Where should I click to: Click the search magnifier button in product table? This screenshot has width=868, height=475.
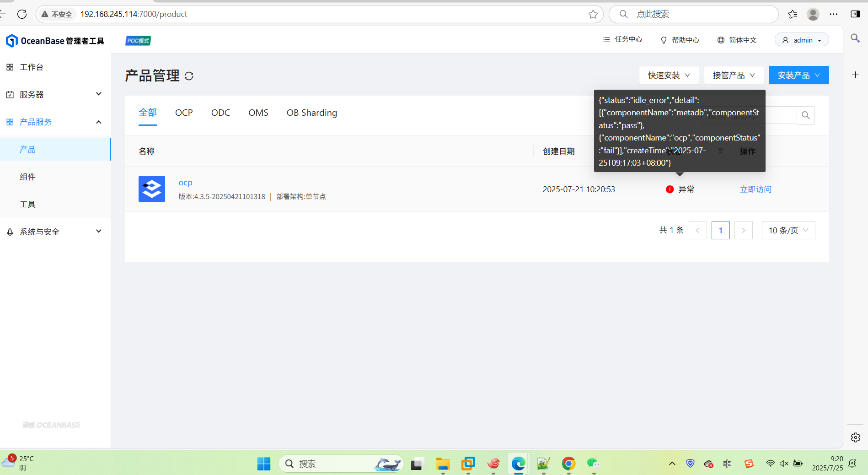[805, 115]
